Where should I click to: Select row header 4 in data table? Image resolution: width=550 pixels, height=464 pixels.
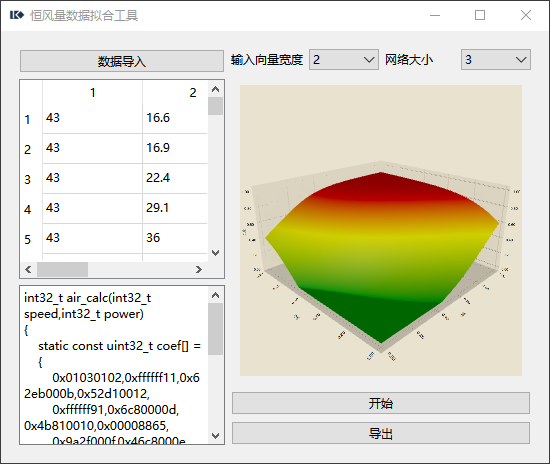(x=31, y=209)
